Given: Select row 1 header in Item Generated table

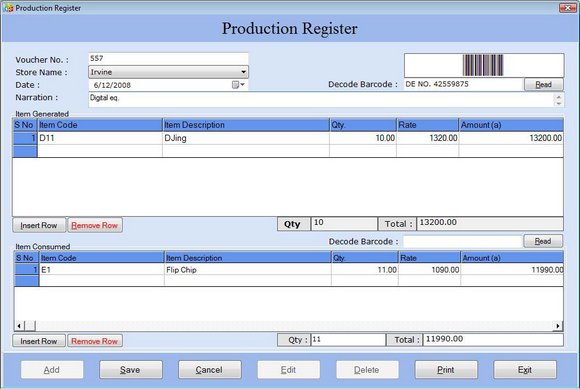Looking at the screenshot, I should coord(25,138).
